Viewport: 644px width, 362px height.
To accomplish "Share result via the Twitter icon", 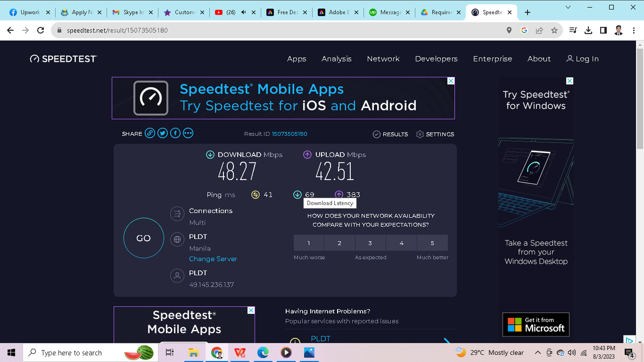I will tap(163, 133).
